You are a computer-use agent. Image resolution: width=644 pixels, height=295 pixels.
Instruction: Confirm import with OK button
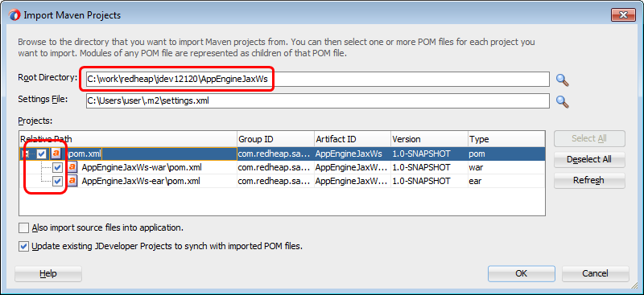[x=521, y=273]
